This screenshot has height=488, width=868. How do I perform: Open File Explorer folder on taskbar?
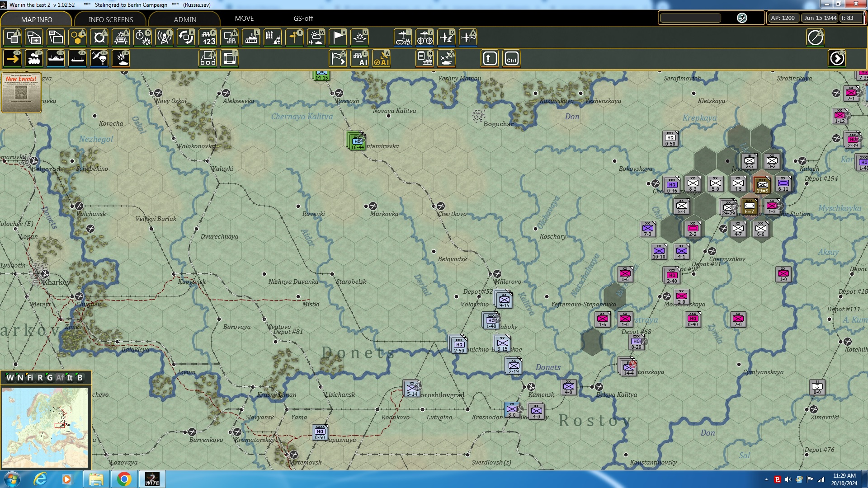96,479
